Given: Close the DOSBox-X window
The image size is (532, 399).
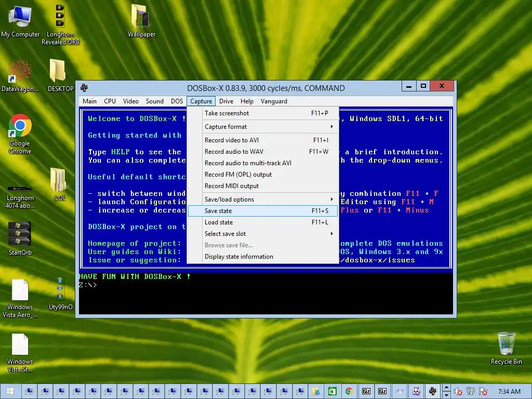Looking at the screenshot, I should click(442, 86).
